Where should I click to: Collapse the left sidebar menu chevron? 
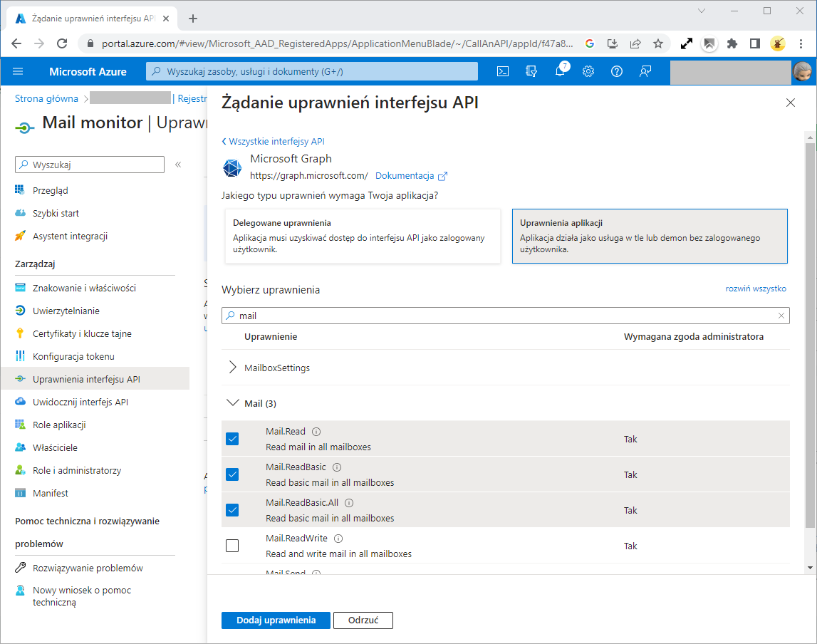point(178,165)
